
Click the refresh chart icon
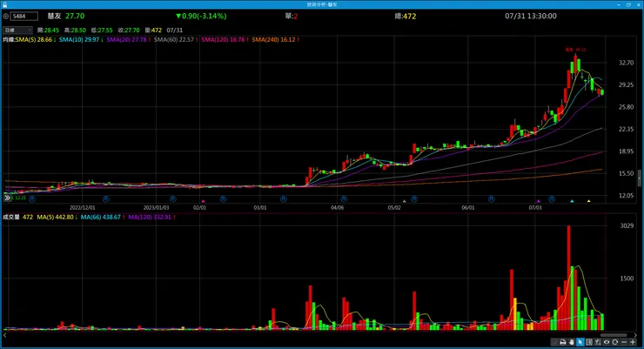pyautogui.click(x=614, y=342)
